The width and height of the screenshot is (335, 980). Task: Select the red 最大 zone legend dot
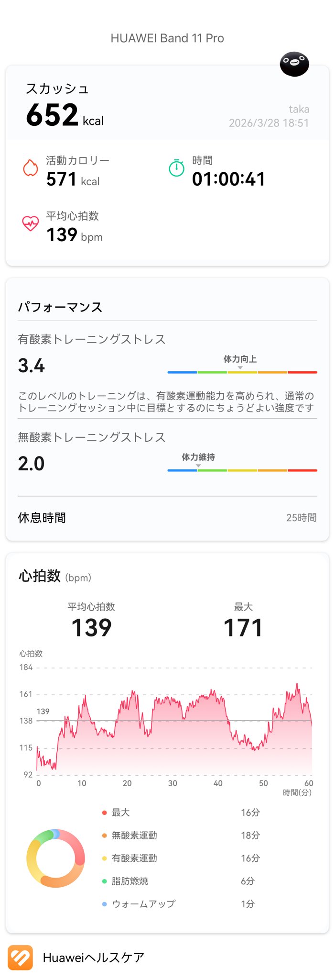(x=104, y=813)
